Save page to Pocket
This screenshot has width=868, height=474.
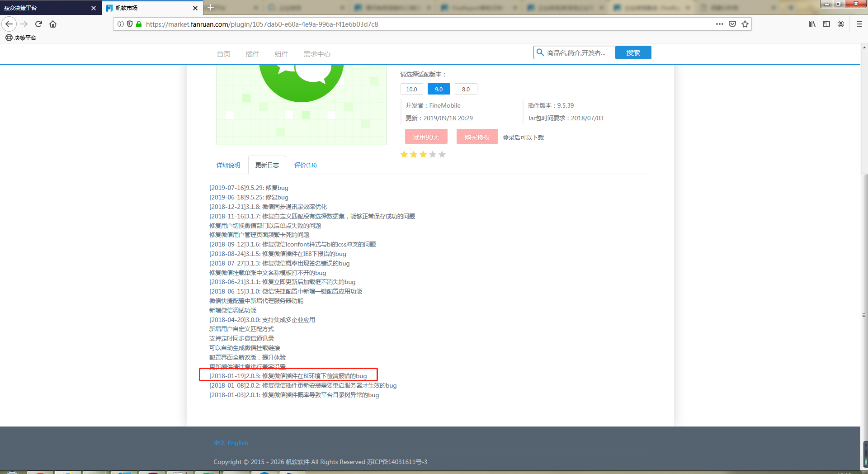click(732, 24)
